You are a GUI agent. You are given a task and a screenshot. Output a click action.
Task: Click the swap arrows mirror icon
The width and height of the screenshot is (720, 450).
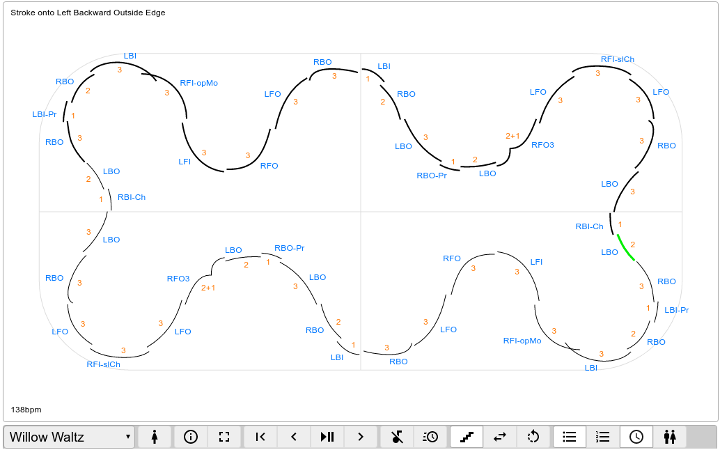pos(500,437)
